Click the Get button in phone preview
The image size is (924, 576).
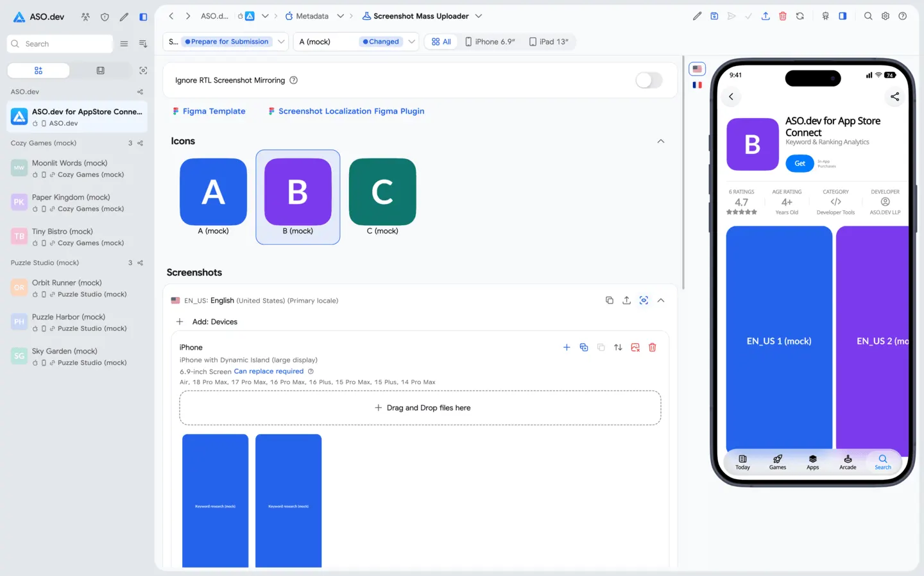tap(800, 164)
